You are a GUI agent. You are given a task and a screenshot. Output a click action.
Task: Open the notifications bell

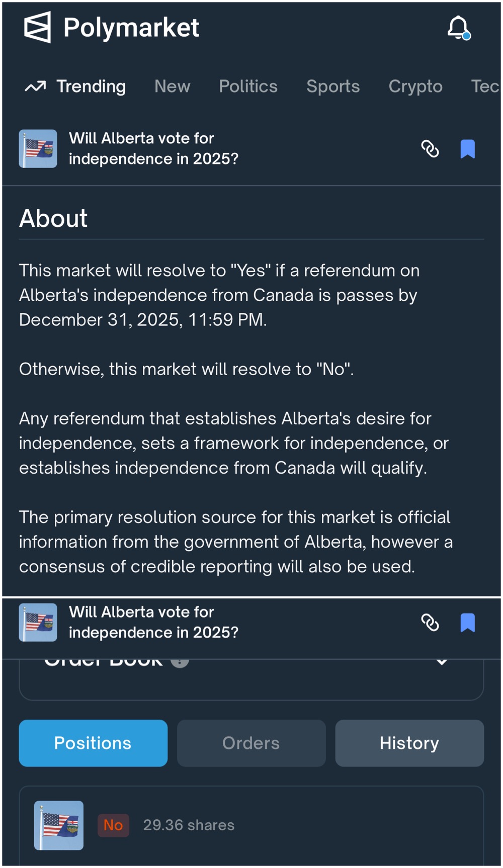[458, 27]
